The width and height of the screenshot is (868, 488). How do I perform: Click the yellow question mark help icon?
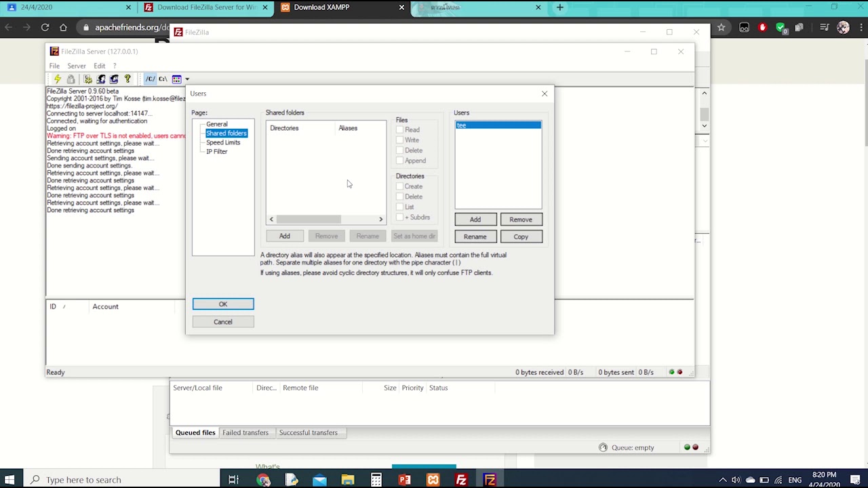[127, 79]
